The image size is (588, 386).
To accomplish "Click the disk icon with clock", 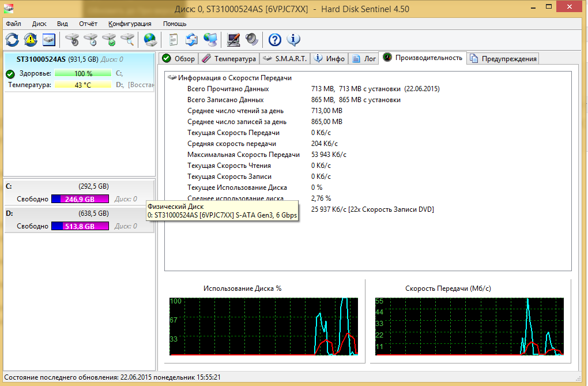I will point(91,40).
